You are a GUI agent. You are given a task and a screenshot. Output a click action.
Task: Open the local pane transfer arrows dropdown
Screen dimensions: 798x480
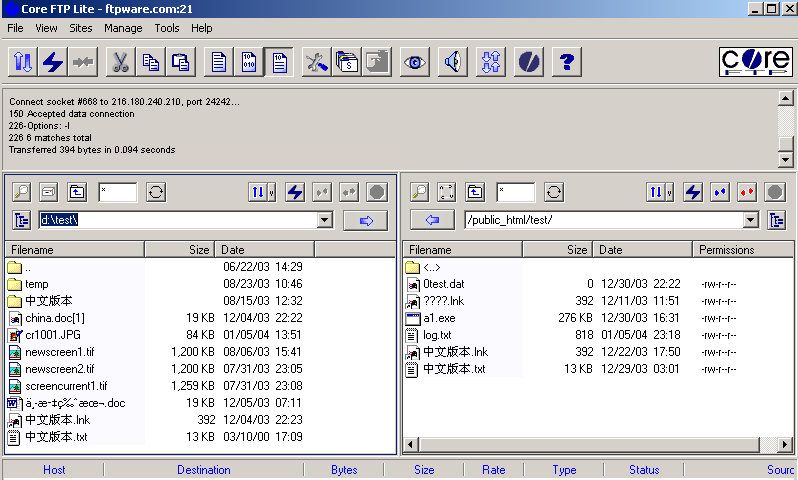pyautogui.click(x=263, y=192)
